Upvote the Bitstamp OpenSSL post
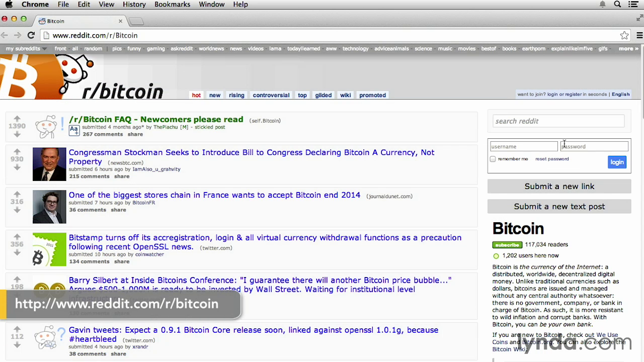 (17, 236)
